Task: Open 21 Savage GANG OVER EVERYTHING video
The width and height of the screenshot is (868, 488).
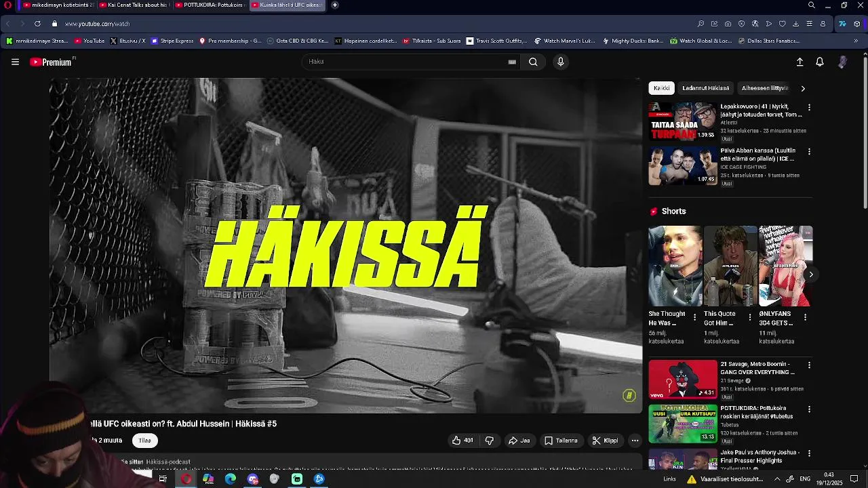Action: click(x=683, y=379)
